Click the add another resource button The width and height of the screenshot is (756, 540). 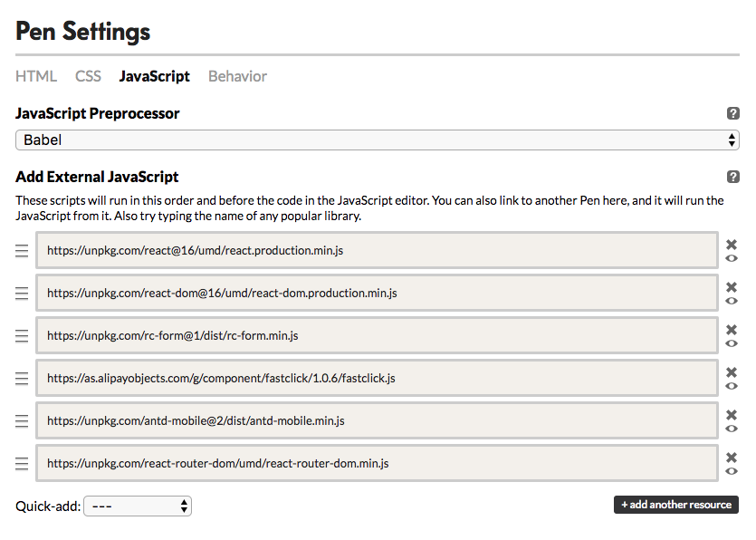675,505
